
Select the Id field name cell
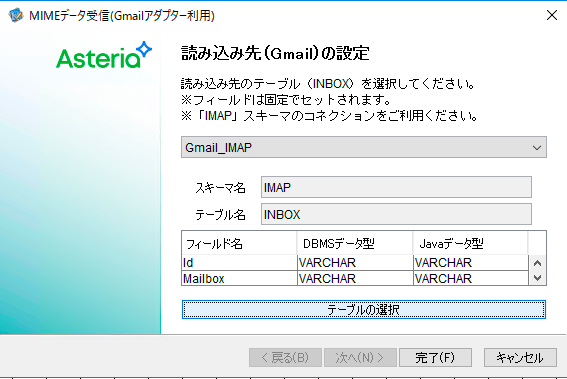pyautogui.click(x=239, y=263)
